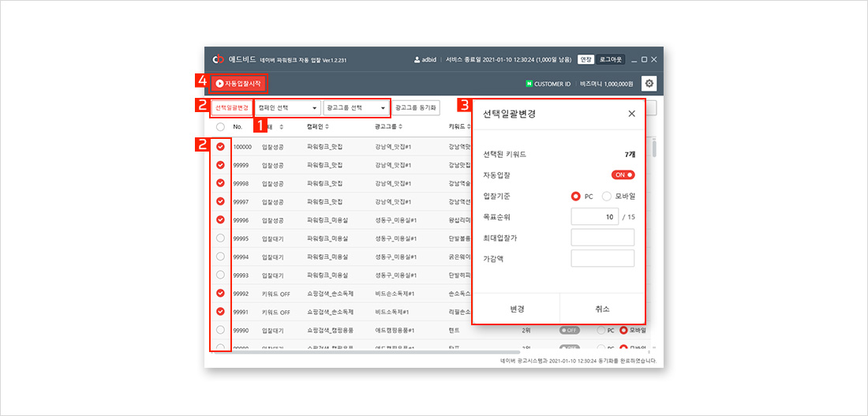Viewport: 868px width, 416px height.
Task: Minimize the 애드비드 window
Action: 634,60
